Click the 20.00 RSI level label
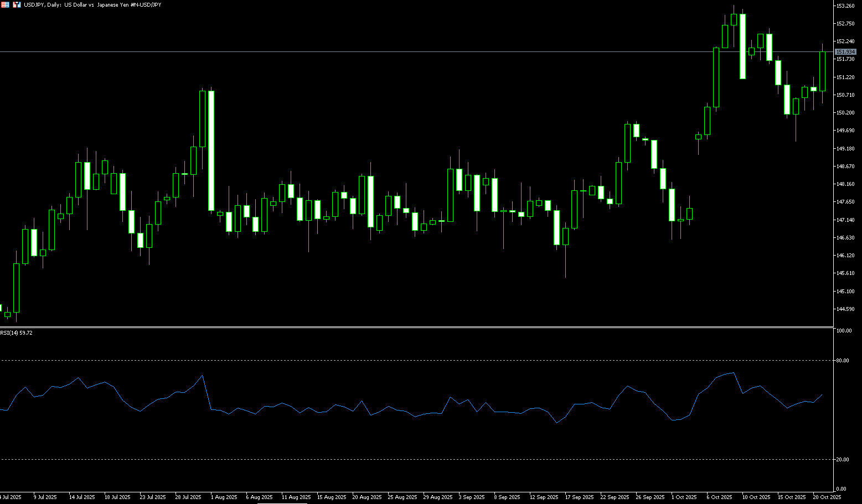Viewport: 862px width, 504px height. pos(842,460)
